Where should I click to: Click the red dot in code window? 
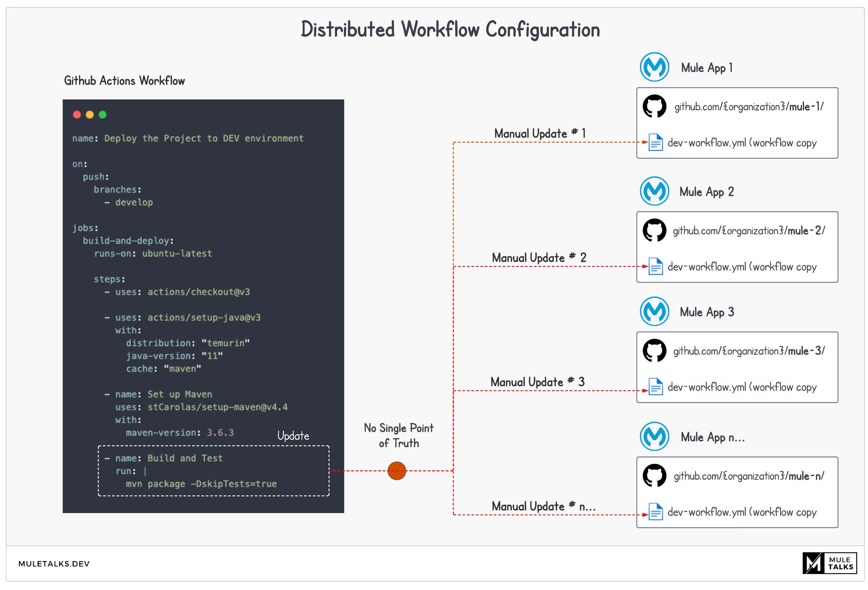77,115
